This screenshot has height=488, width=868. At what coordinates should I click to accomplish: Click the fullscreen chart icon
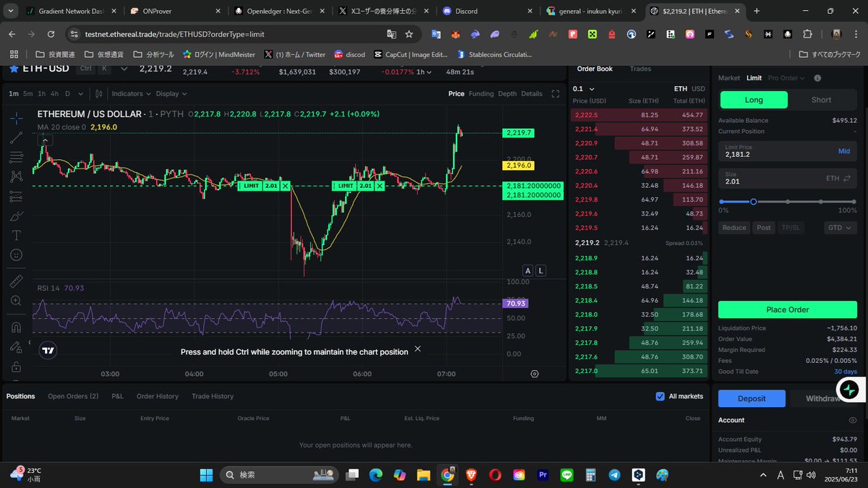tap(556, 93)
